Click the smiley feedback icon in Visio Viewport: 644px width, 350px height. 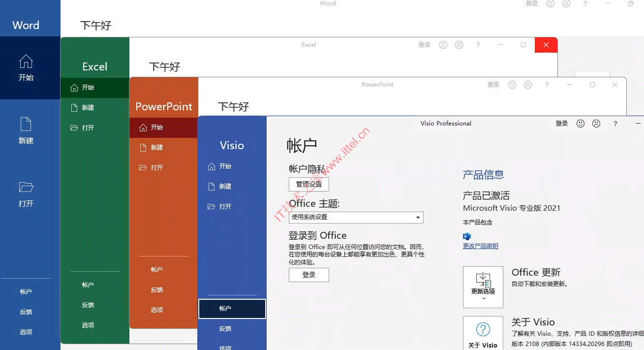point(581,124)
